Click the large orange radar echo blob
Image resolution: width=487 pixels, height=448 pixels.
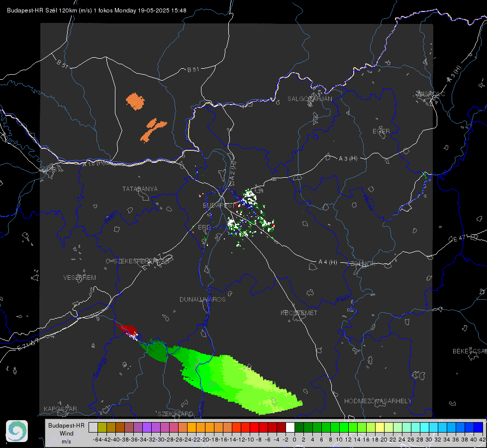tap(135, 102)
